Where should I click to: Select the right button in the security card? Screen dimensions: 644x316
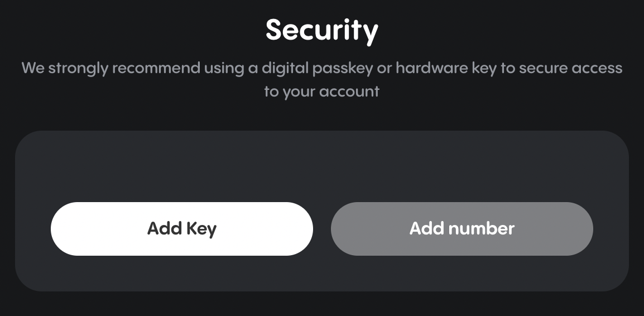pyautogui.click(x=462, y=228)
